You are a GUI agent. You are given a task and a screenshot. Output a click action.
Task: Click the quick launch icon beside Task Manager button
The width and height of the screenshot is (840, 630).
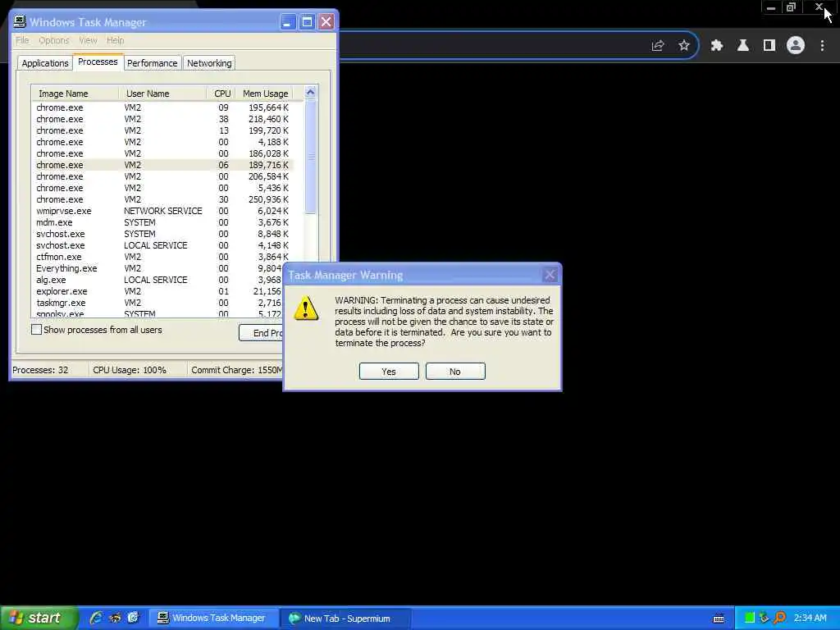tap(133, 618)
